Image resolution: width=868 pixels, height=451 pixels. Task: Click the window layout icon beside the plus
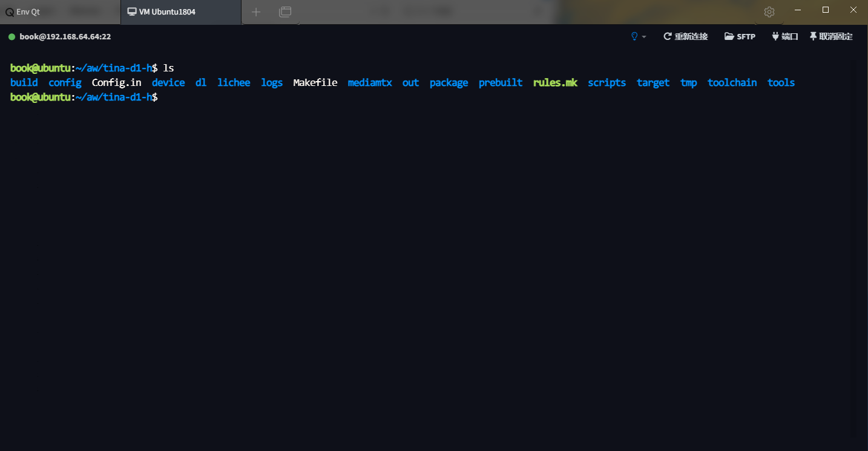[285, 12]
